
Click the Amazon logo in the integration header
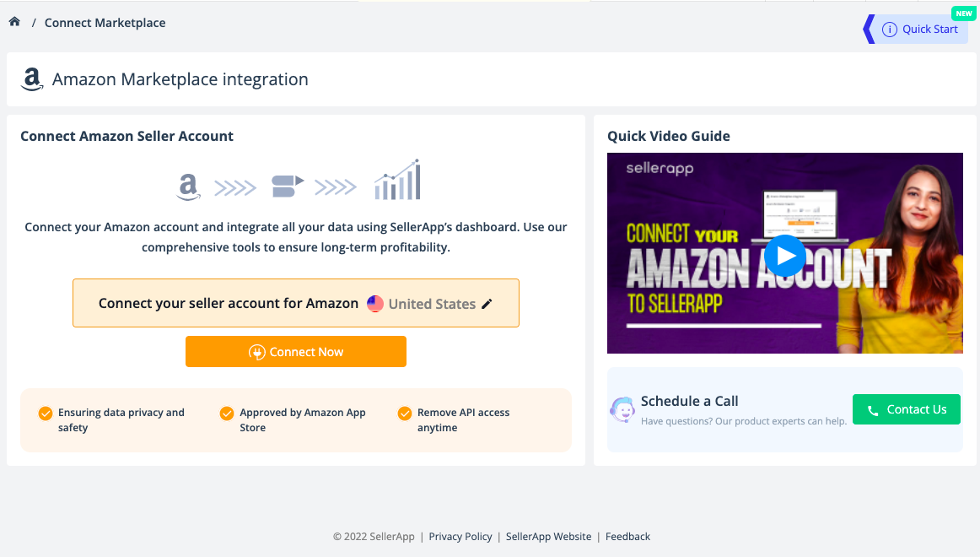(x=32, y=79)
